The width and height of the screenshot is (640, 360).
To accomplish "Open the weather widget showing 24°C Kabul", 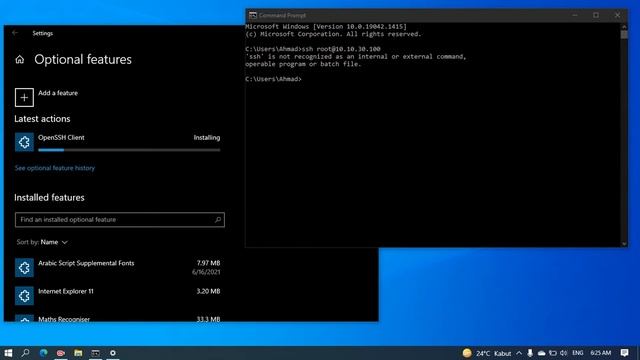I will tap(487, 353).
